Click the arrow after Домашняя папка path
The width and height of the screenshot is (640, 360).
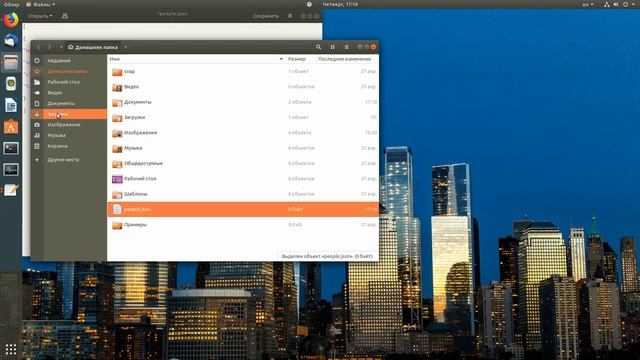coord(125,47)
